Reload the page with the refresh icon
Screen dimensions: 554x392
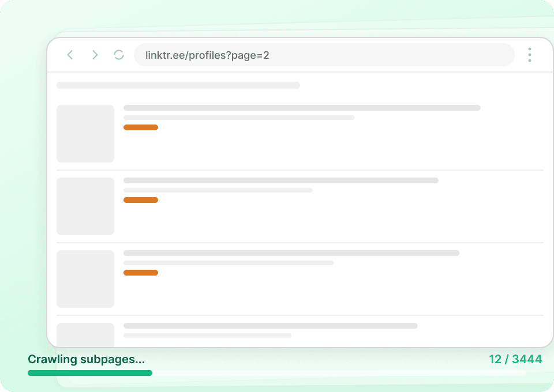119,55
